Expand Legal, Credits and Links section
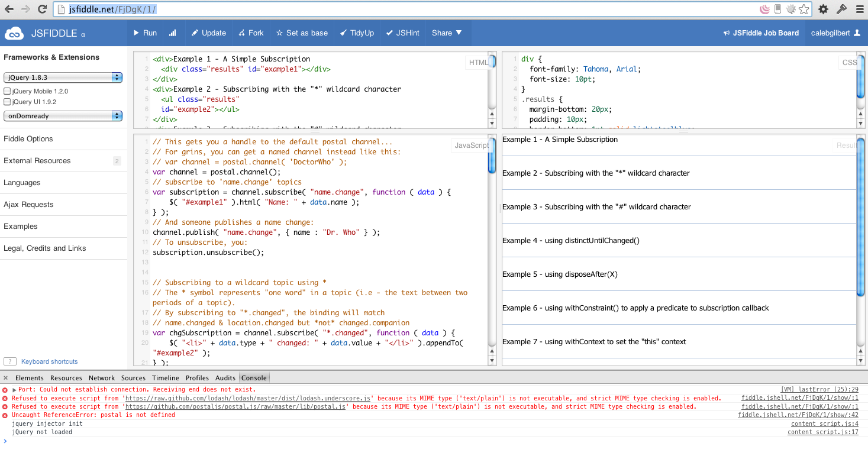 [x=63, y=248]
